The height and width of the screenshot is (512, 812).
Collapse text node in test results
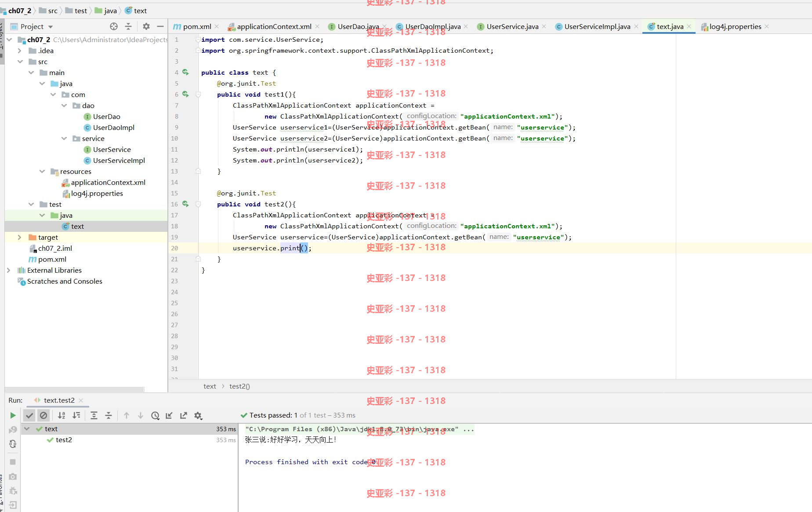[x=27, y=429]
